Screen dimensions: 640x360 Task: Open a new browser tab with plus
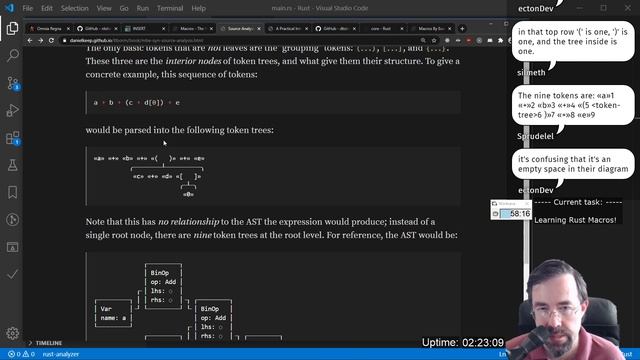pyautogui.click(x=462, y=29)
